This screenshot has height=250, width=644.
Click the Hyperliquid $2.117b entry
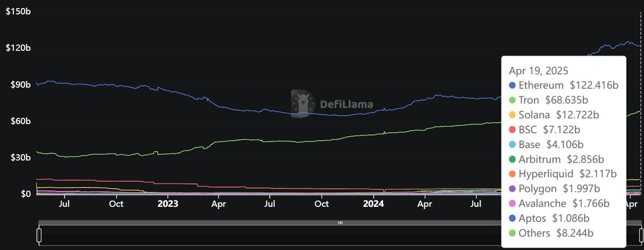(563, 174)
